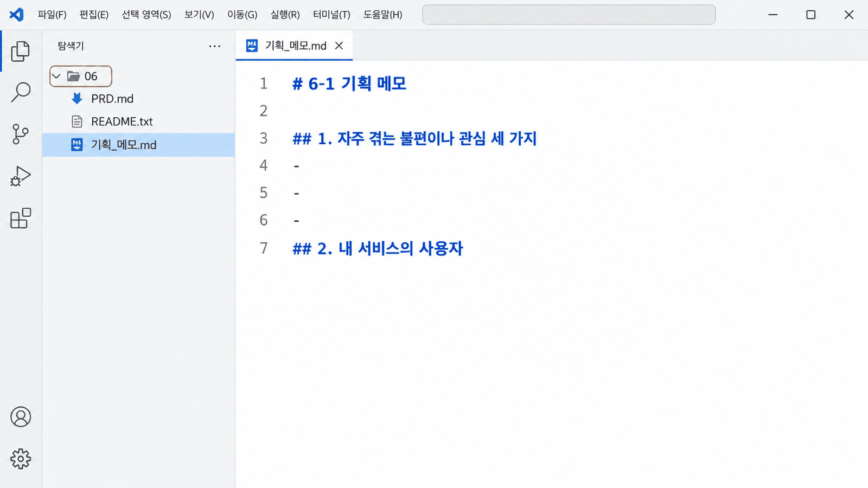Select 기획_메모.md in the explorer
The width and height of the screenshot is (868, 488).
138,145
